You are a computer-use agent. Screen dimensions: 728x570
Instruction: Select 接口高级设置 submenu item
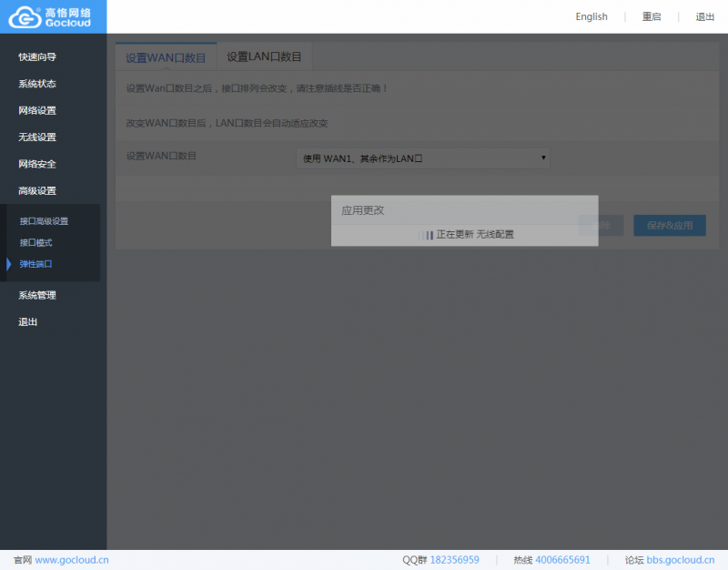[x=44, y=221]
